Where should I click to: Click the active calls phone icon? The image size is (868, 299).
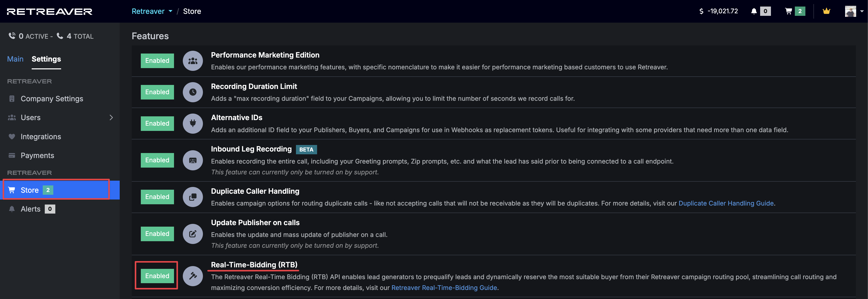point(12,36)
